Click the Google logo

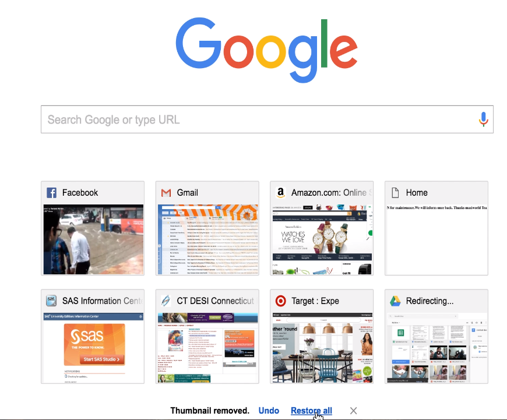267,50
